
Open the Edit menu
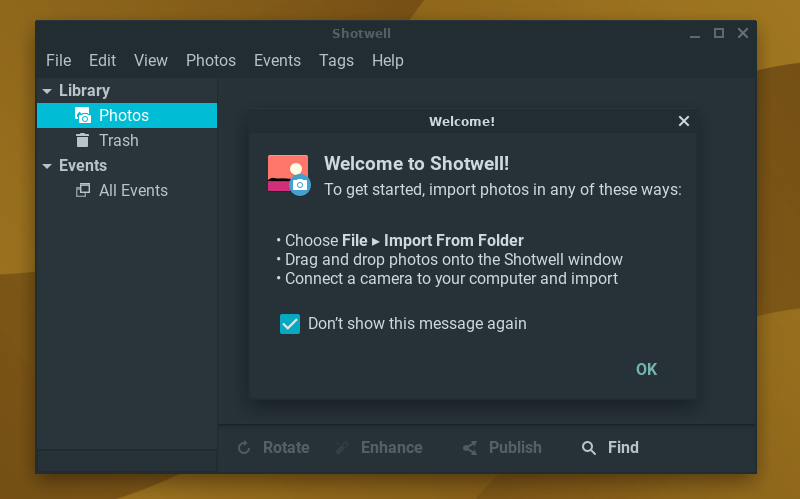point(102,60)
